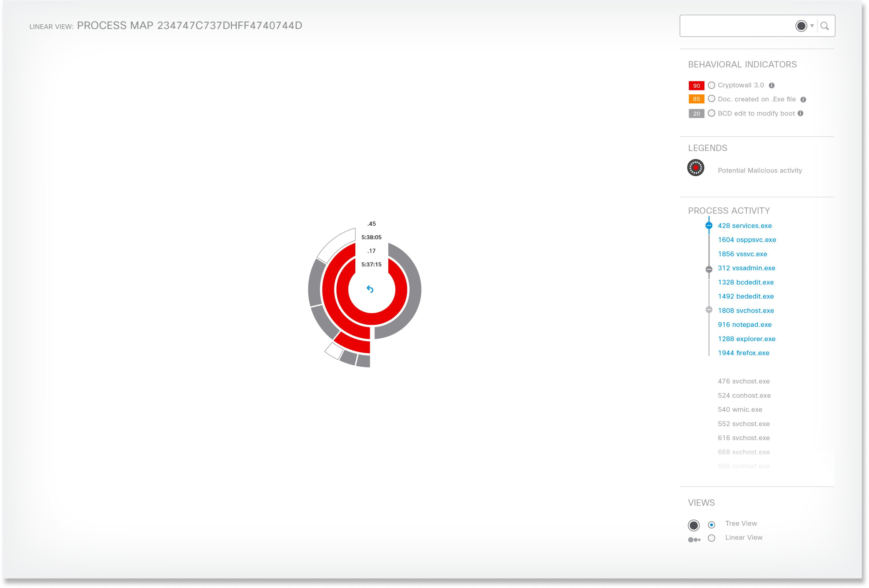This screenshot has width=869, height=588.
Task: Open 1492 bededit.exe process link
Action: coord(746,296)
